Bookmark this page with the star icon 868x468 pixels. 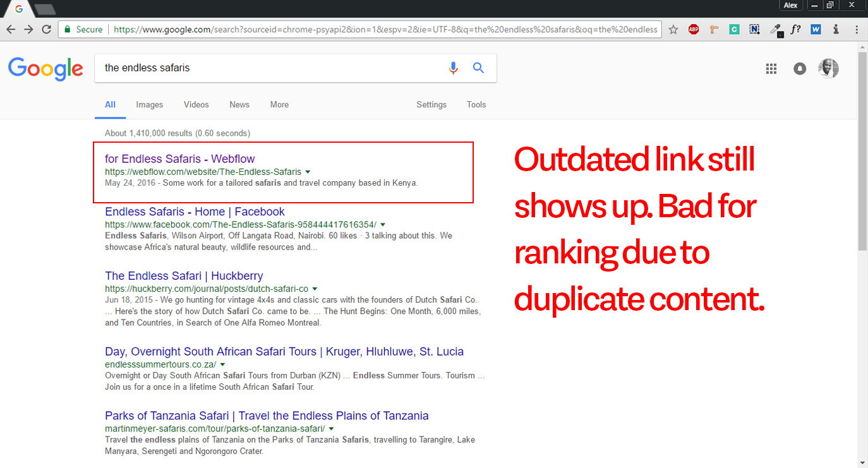coord(673,29)
